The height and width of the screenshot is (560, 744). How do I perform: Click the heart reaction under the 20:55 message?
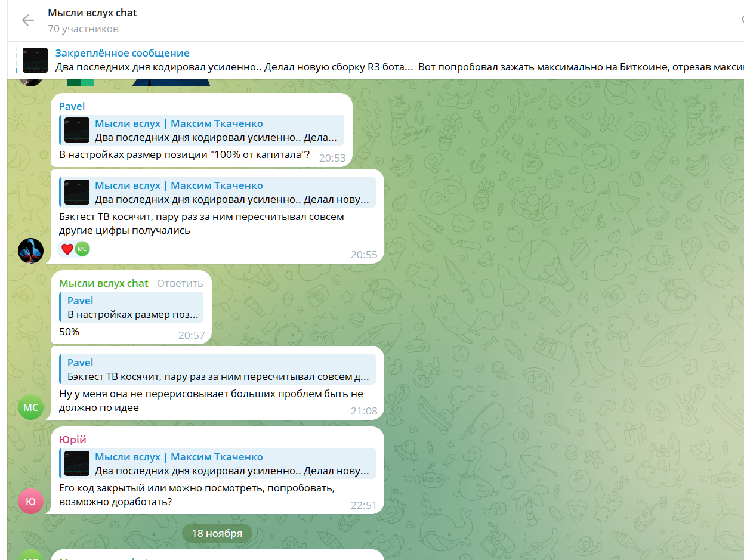(67, 249)
